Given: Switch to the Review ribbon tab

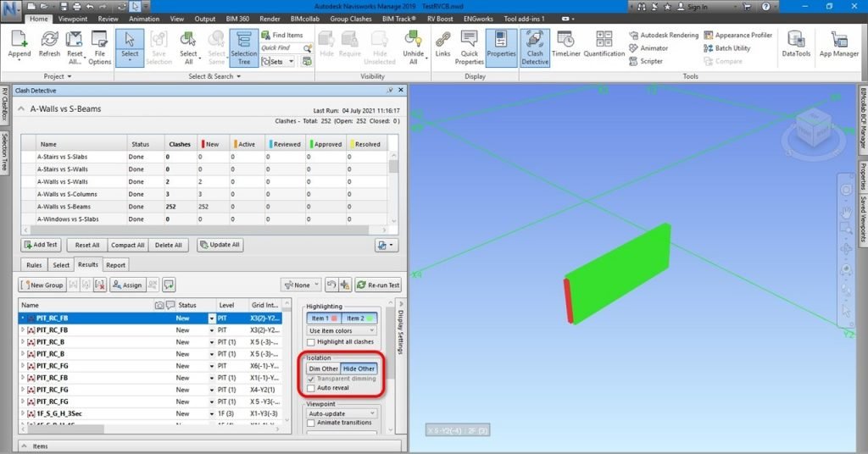Looking at the screenshot, I should tap(108, 19).
